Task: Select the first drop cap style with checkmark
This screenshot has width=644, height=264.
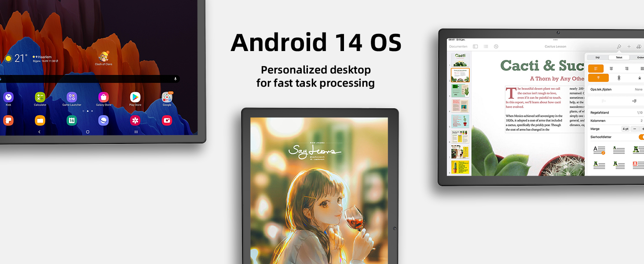Action: [599, 150]
